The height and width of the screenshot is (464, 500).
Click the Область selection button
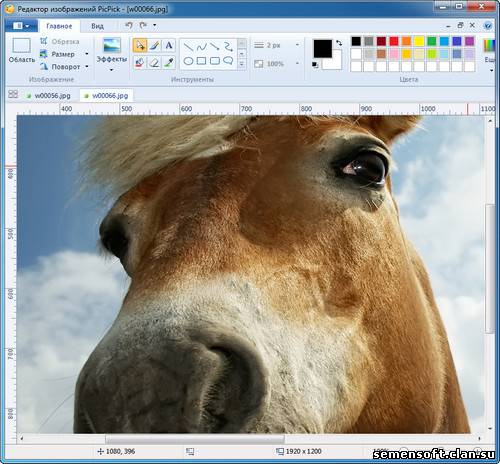(x=22, y=51)
